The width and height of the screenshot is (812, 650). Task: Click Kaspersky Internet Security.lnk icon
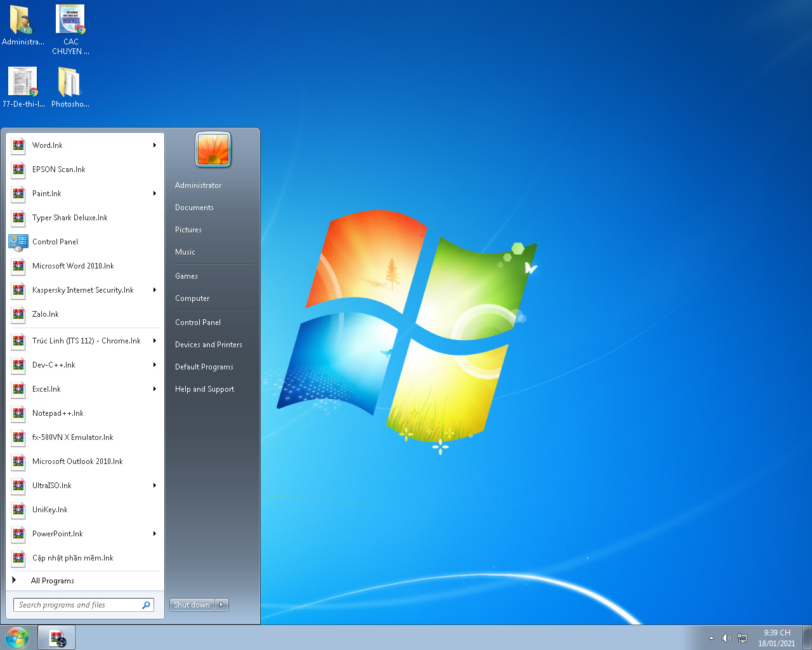coord(18,290)
